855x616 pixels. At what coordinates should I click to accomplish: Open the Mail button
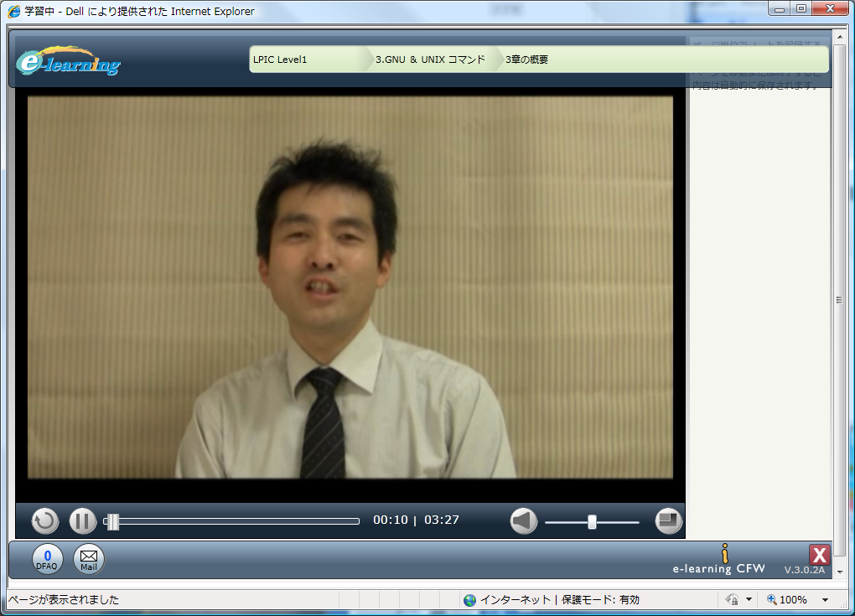tap(88, 559)
